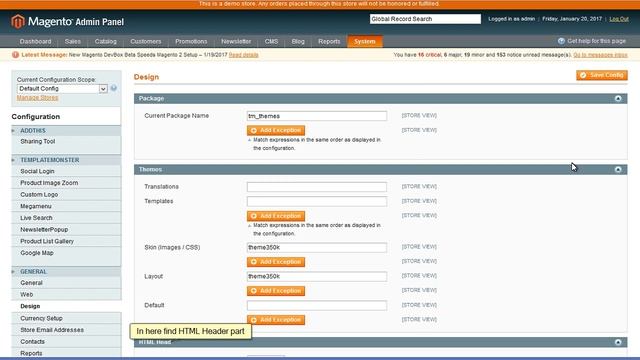Collapse the Package section arrow icon
This screenshot has height=360, width=640.
tap(618, 98)
